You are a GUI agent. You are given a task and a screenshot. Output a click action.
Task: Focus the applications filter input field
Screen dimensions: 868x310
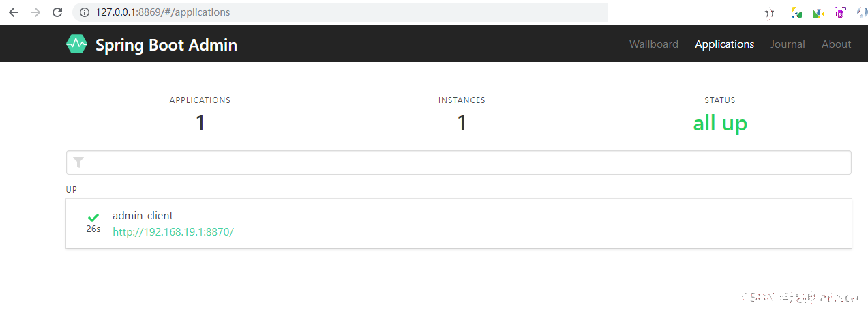(459, 163)
